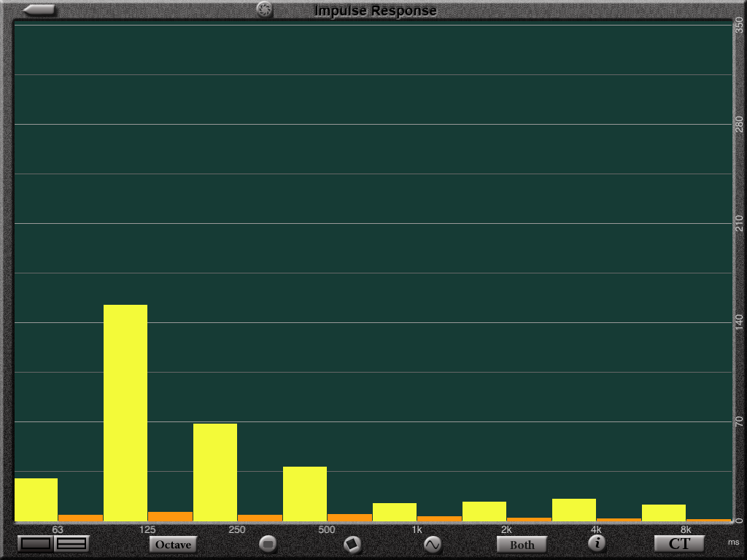The height and width of the screenshot is (560, 747).
Task: Click the yellow 1k band bar
Action: coord(395,512)
